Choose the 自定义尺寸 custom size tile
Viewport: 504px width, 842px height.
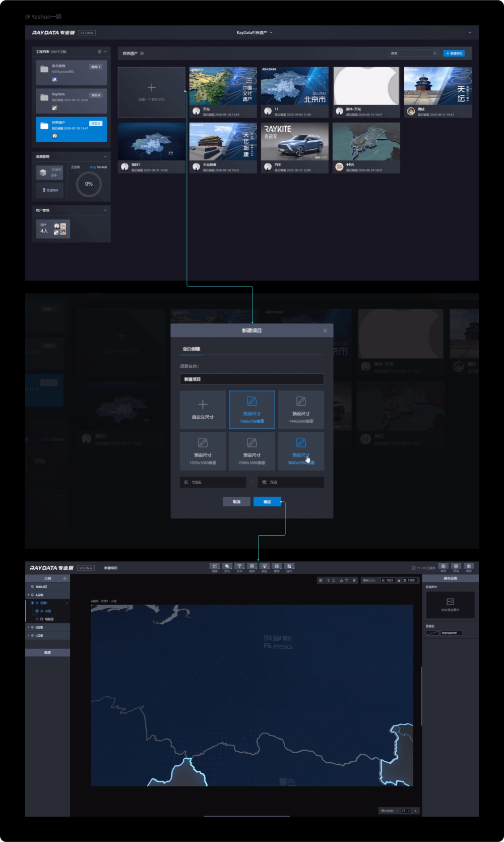(x=203, y=410)
